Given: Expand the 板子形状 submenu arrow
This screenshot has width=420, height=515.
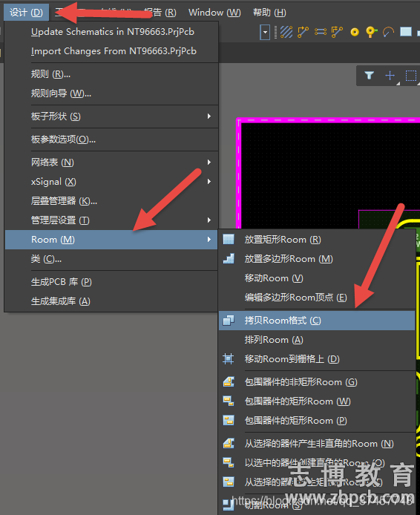Looking at the screenshot, I should click(x=209, y=117).
